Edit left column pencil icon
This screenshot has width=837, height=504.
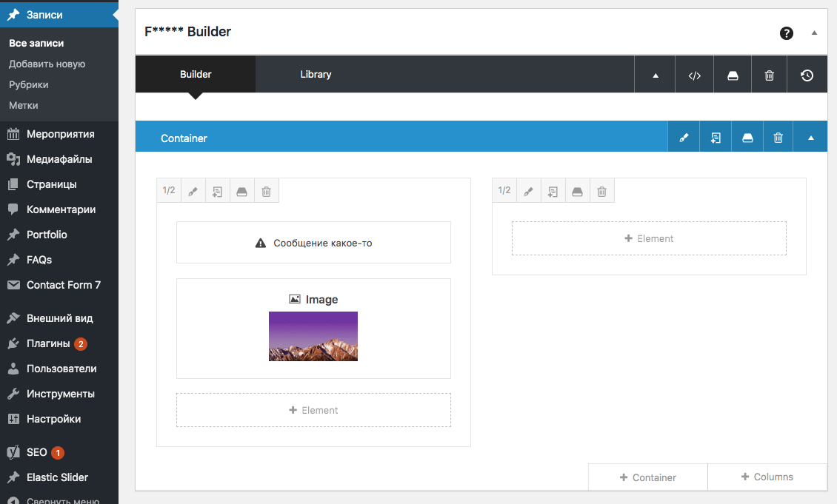[193, 191]
